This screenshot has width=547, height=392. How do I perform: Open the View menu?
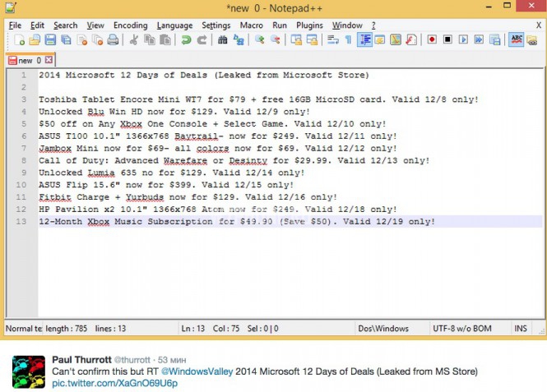point(95,25)
